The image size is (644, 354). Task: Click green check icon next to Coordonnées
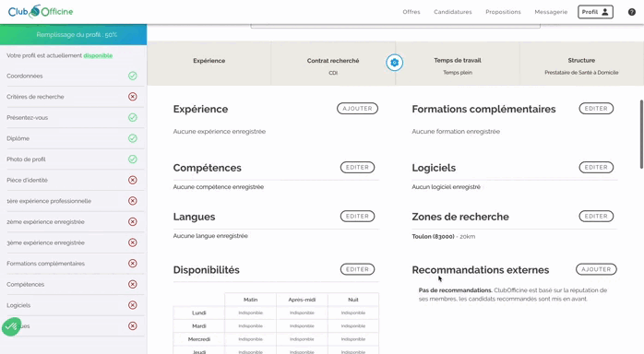tap(133, 76)
